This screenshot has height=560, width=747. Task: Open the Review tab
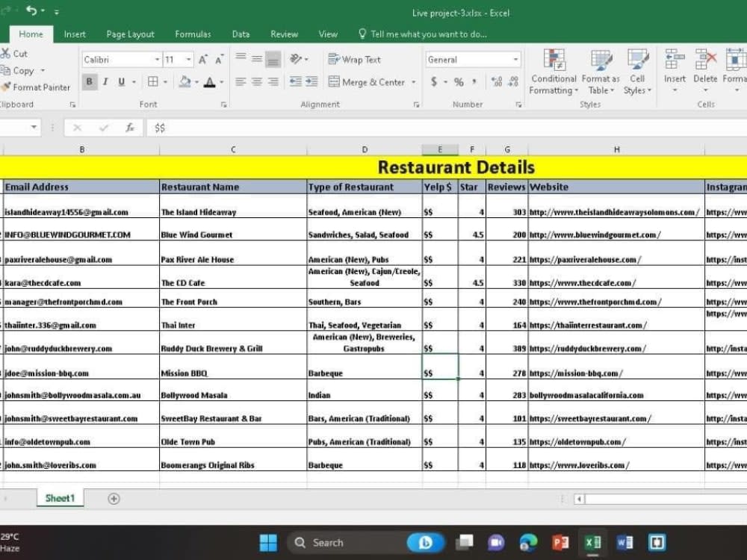[284, 34]
